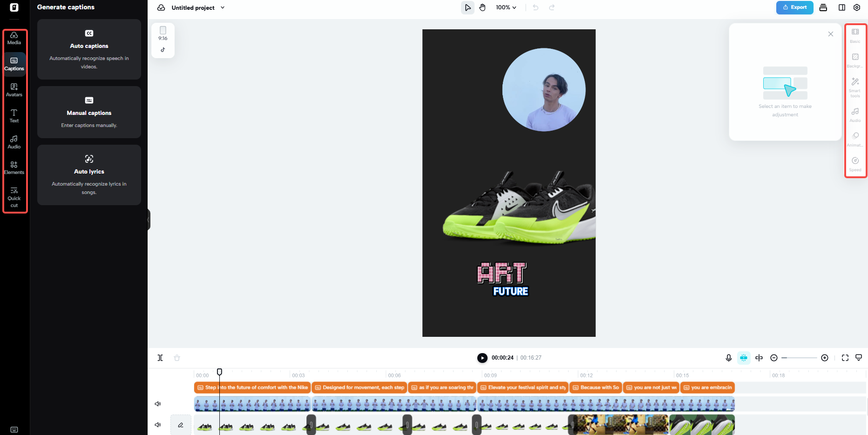The height and width of the screenshot is (435, 868).
Task: Open the Quick cut tool
Action: (14, 197)
